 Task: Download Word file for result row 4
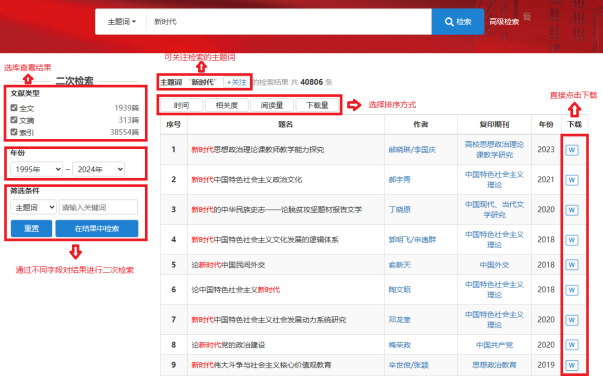(572, 240)
